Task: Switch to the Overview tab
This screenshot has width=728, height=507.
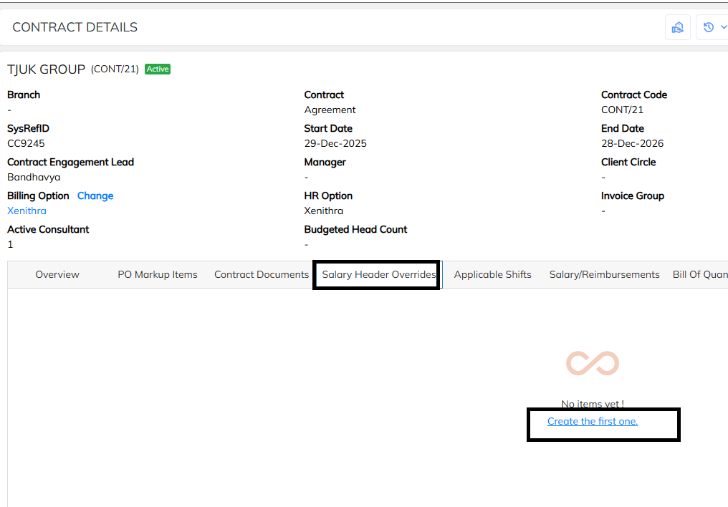Action: coord(58,274)
